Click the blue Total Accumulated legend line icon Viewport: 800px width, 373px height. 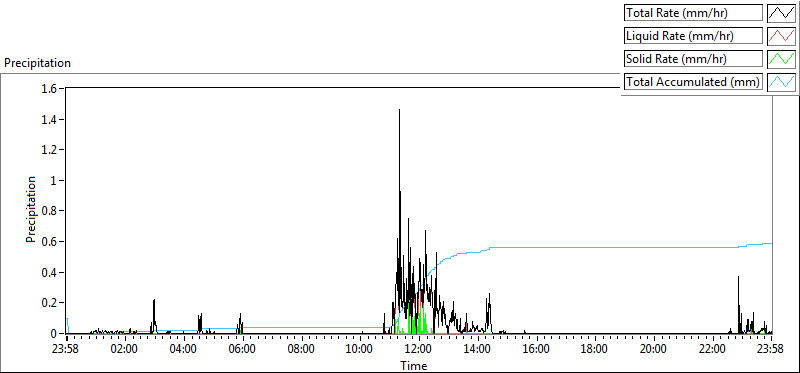[781, 82]
